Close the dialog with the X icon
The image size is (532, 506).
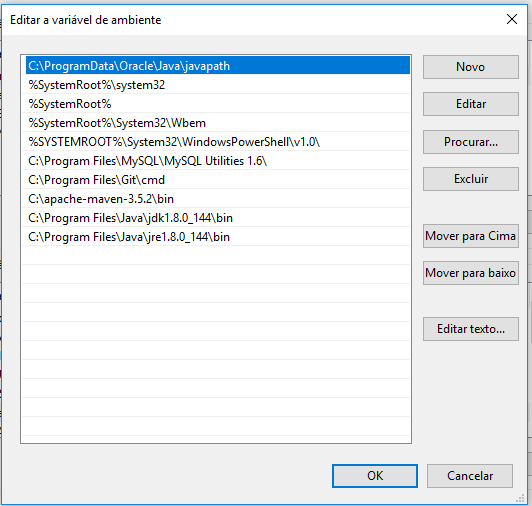(x=512, y=19)
